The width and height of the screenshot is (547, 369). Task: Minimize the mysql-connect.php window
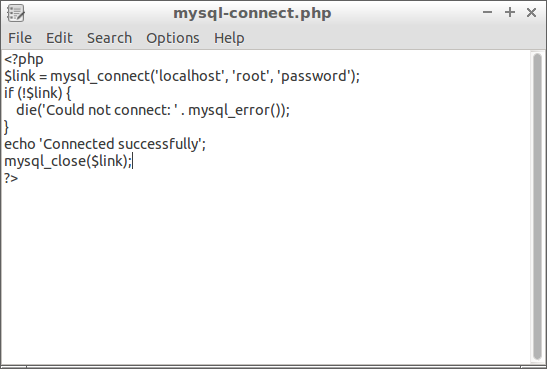point(487,13)
